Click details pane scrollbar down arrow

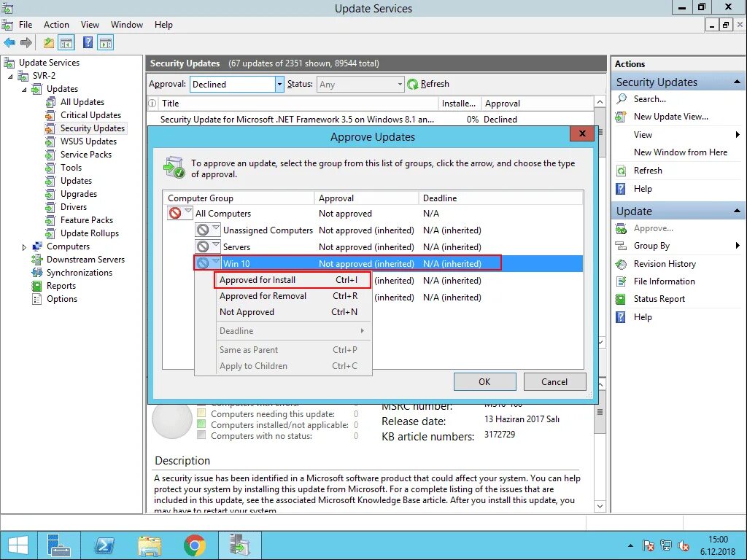[600, 507]
